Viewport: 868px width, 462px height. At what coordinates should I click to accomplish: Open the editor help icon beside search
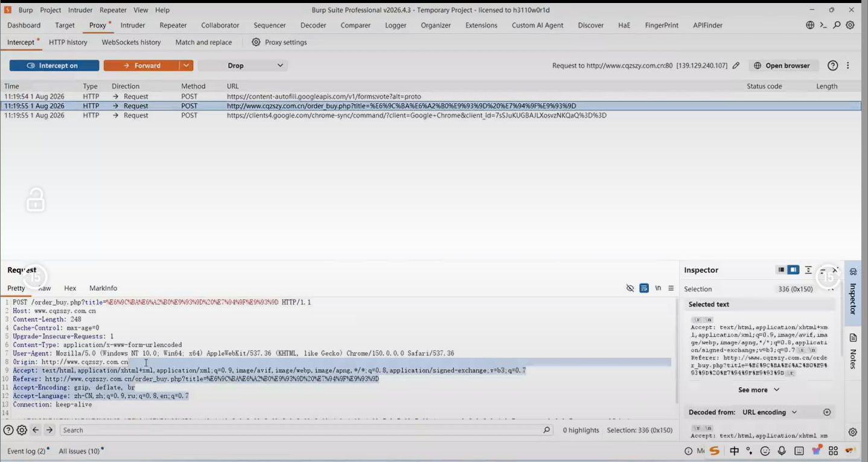click(8, 430)
